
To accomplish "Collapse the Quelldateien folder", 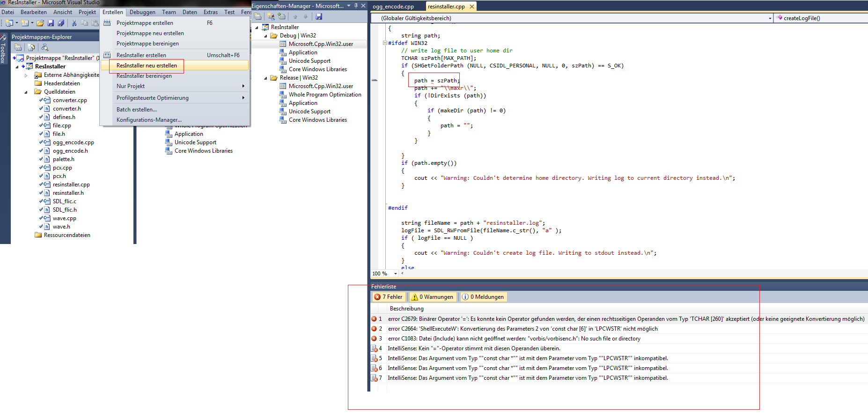I will pyautogui.click(x=26, y=92).
